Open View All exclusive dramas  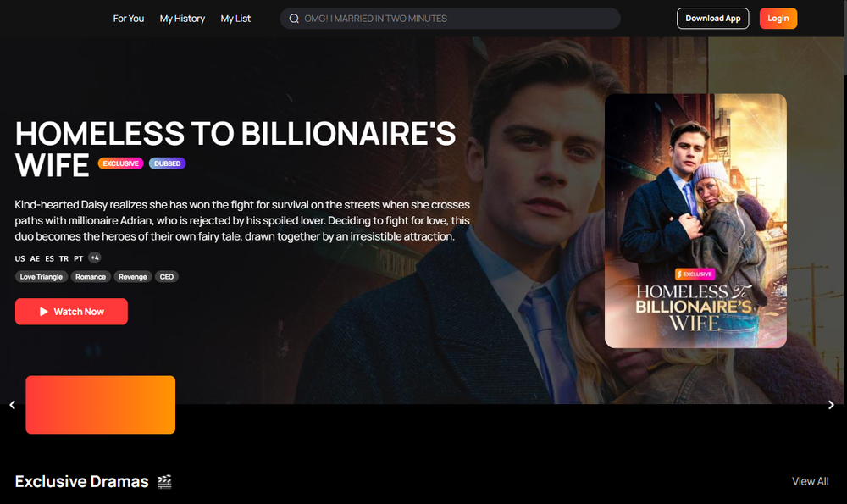[x=810, y=481]
